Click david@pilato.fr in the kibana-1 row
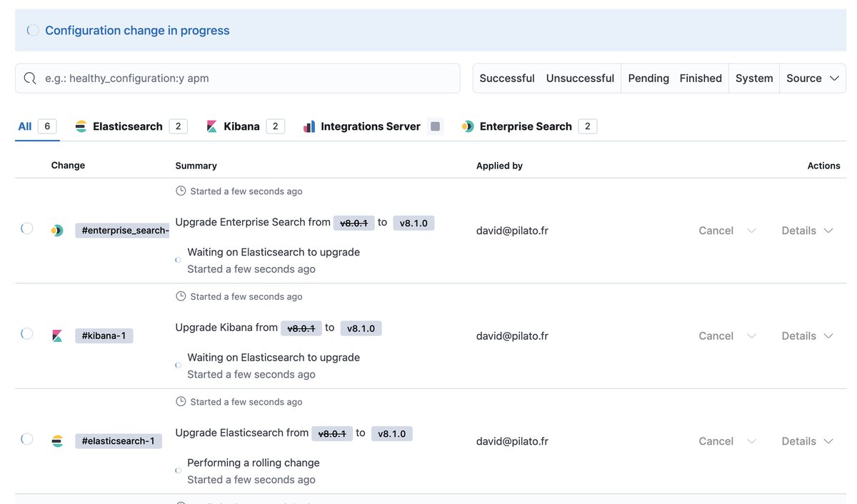Screen dimensions: 857x504 512,336
